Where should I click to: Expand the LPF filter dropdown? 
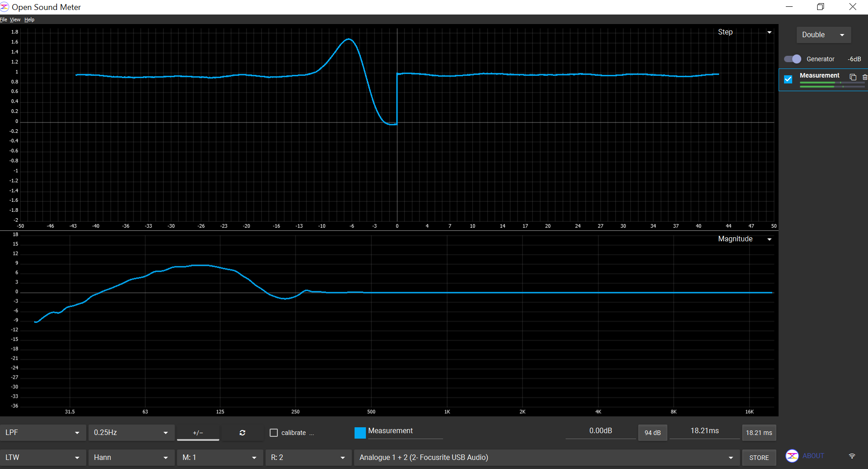click(43, 433)
